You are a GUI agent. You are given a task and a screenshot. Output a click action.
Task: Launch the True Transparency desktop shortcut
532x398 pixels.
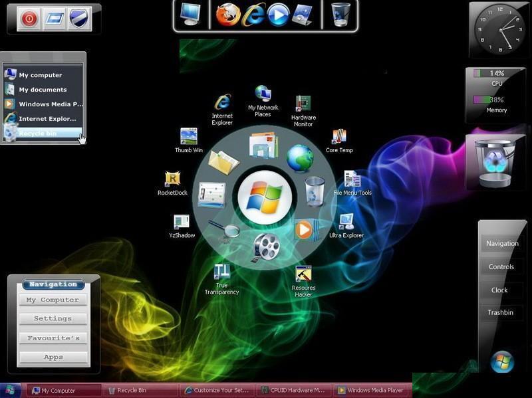(x=222, y=279)
